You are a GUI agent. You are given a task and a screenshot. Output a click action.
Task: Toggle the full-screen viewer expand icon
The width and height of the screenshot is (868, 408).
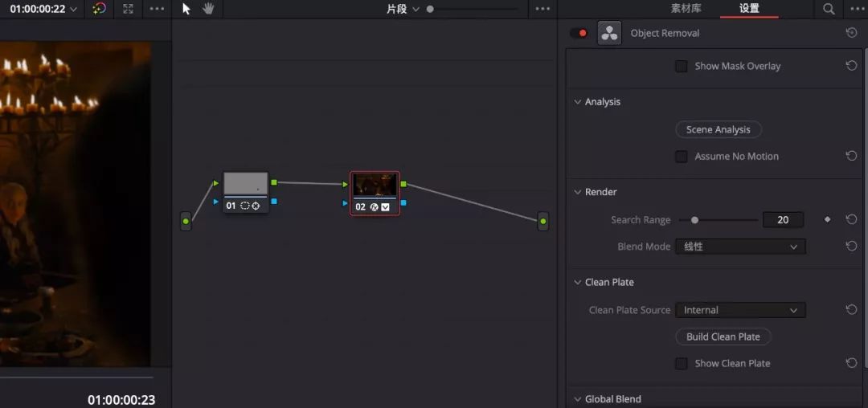(128, 9)
